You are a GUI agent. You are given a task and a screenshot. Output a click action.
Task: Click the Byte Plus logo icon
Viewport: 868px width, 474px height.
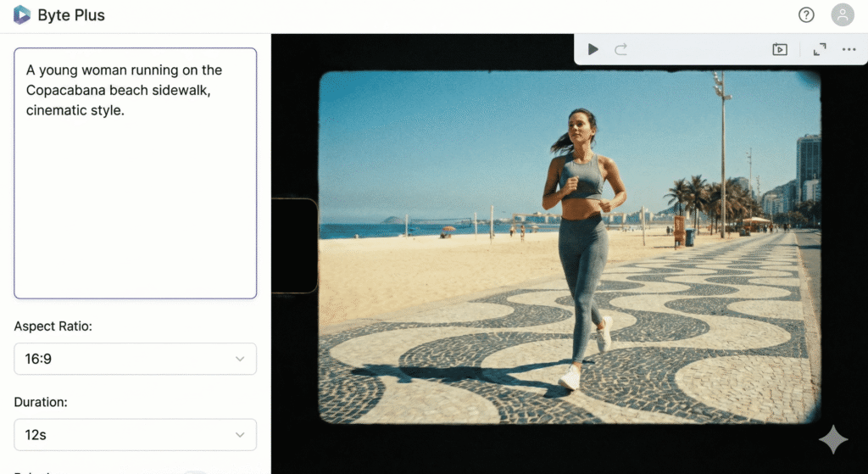point(22,15)
